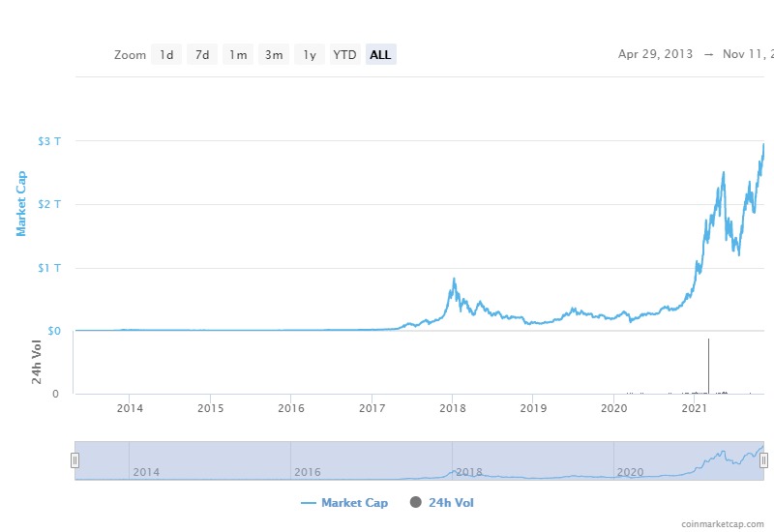The height and width of the screenshot is (532, 774).
Task: Toggle the Market Cap series in legend
Action: point(344,503)
